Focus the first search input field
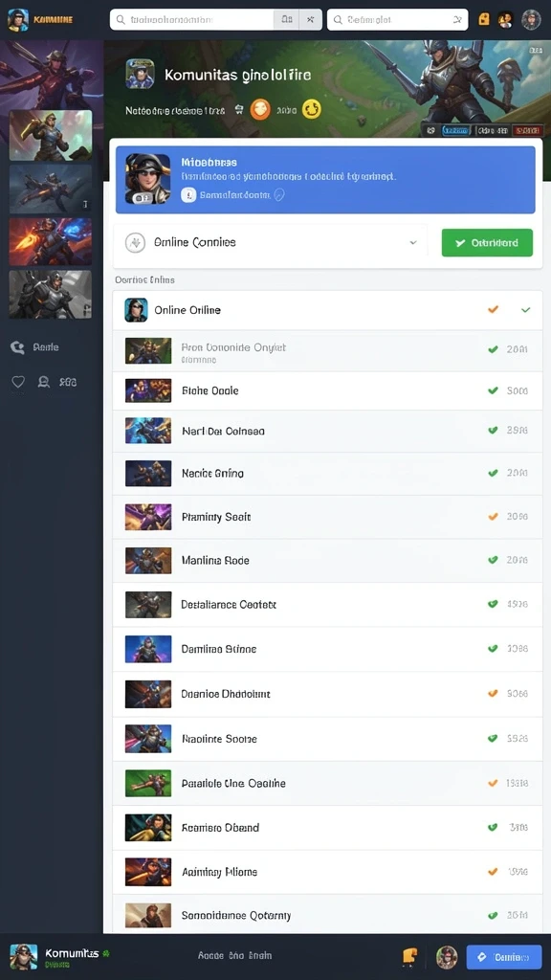 pyautogui.click(x=192, y=19)
